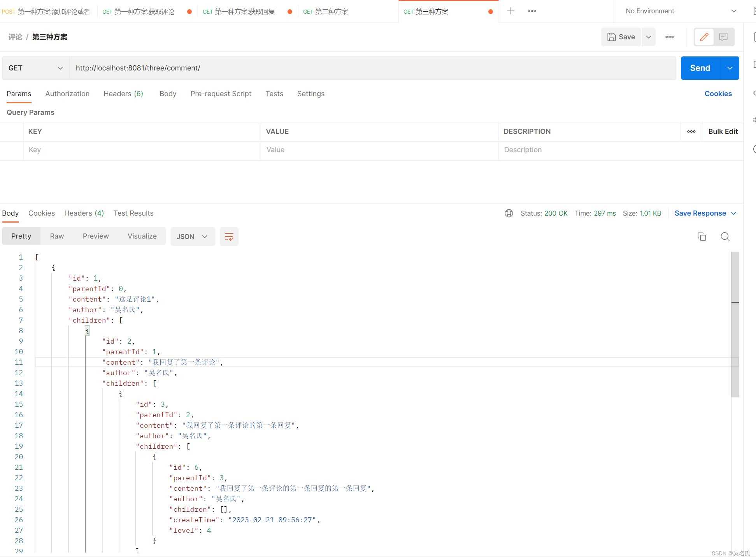This screenshot has height=560, width=756.
Task: Open tab overflow options next to plus
Action: [x=532, y=11]
